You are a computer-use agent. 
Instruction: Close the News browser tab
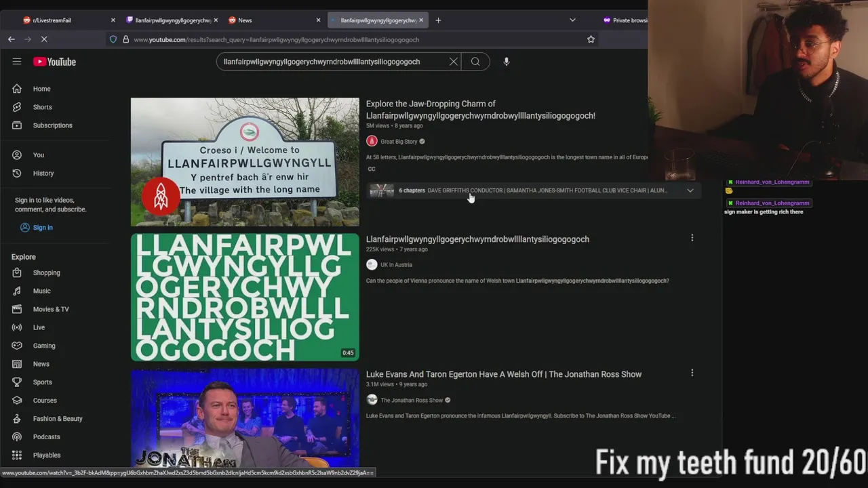318,20
